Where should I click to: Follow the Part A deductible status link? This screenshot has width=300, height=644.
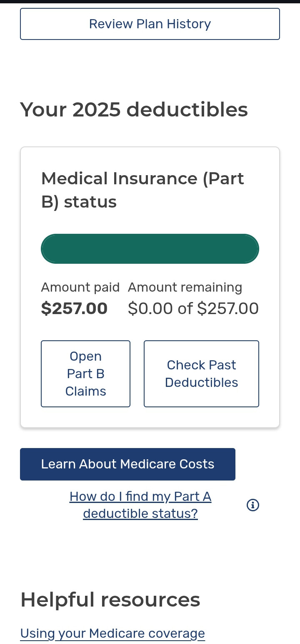pos(140,505)
